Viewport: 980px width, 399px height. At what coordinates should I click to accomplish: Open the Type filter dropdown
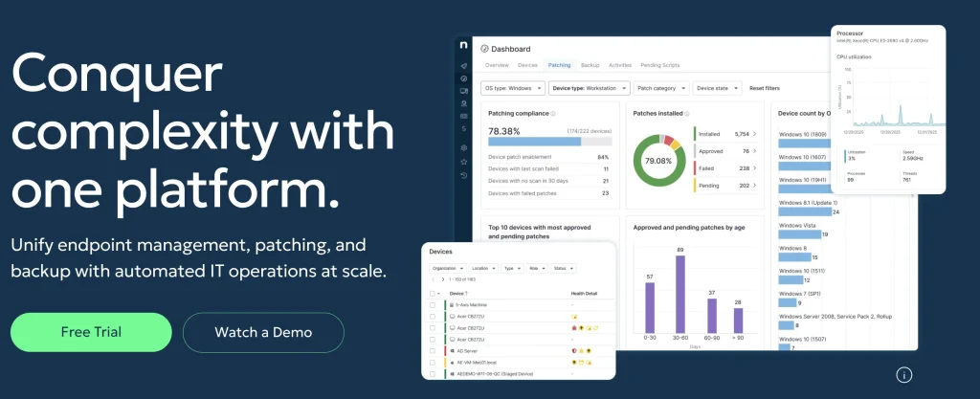pos(513,268)
